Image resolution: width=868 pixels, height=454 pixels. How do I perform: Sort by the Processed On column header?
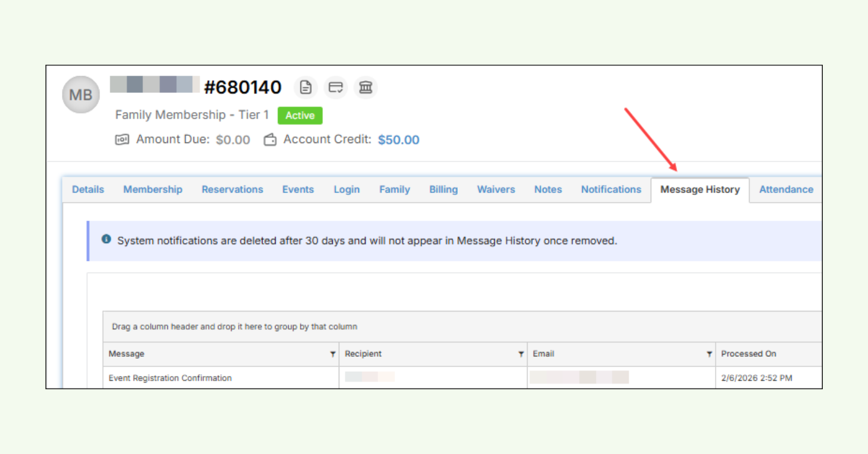[749, 353]
